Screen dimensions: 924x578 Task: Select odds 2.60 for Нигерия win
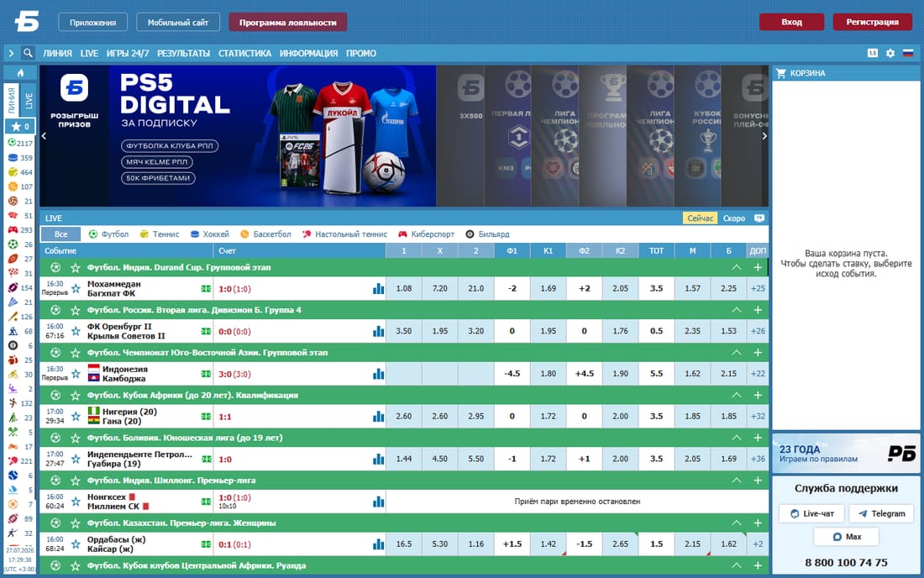point(404,417)
